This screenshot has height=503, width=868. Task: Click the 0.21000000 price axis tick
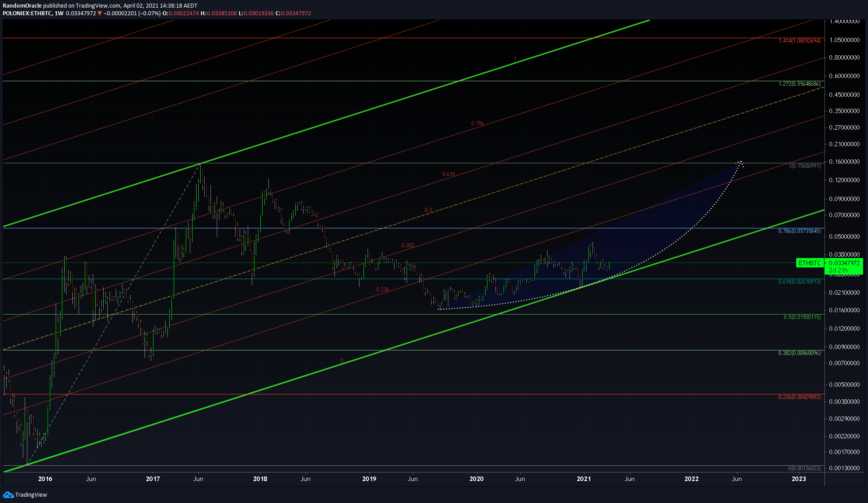pos(845,144)
